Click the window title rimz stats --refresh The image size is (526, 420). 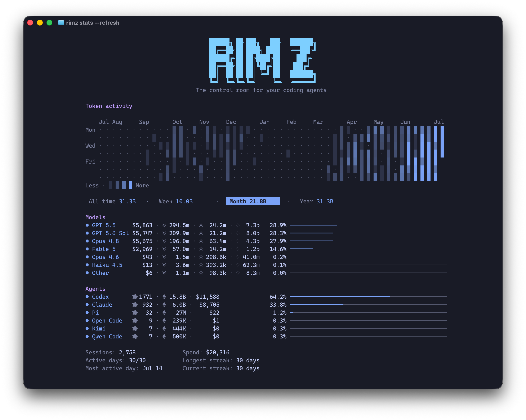tap(93, 23)
